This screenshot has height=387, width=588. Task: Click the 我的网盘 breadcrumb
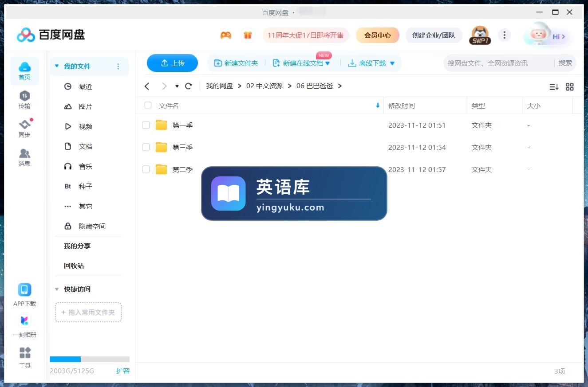pos(219,86)
